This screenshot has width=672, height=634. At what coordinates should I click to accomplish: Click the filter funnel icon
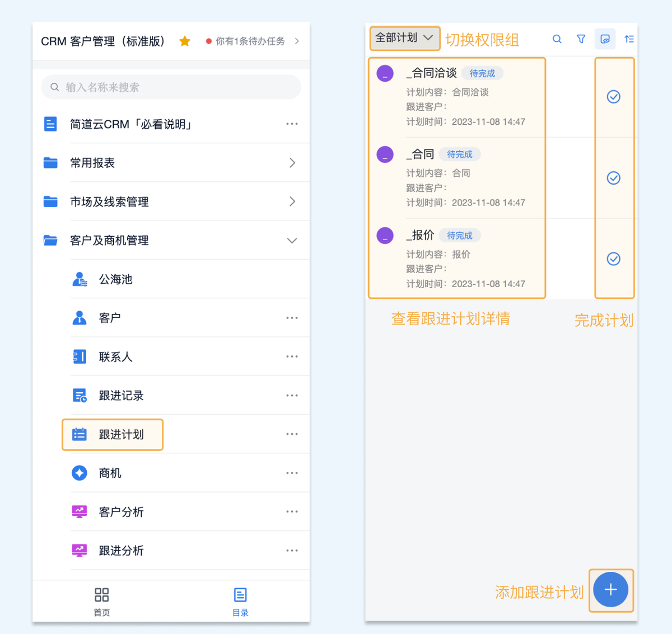[581, 39]
